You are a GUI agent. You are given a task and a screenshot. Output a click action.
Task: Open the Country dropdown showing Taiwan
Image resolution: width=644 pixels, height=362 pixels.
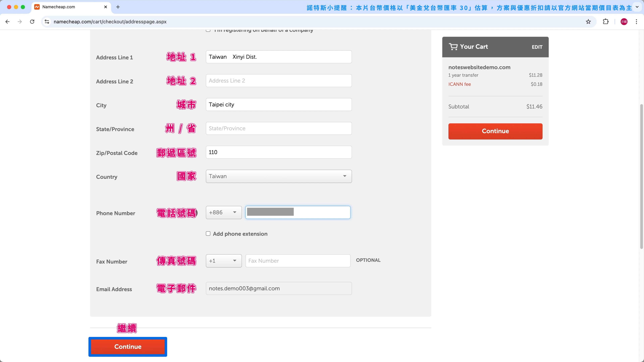279,176
